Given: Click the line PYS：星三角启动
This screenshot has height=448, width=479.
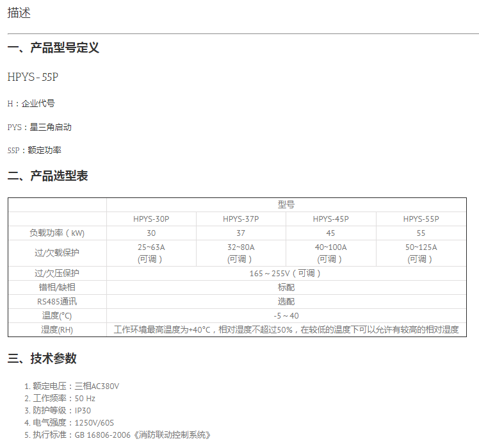Looking at the screenshot, I should point(40,127).
